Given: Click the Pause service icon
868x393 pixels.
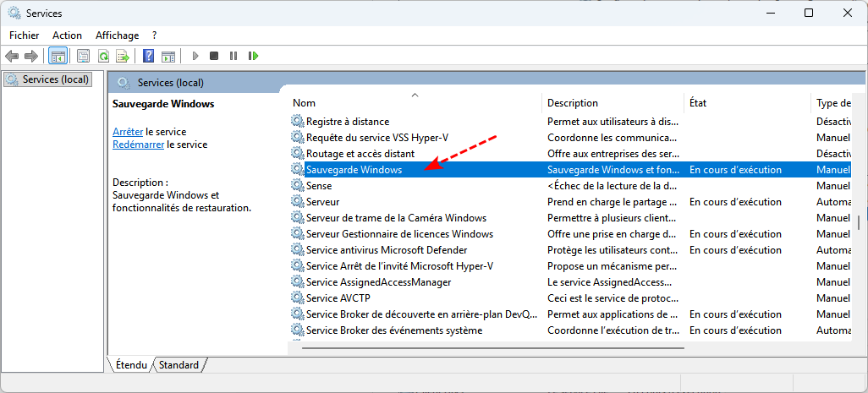Looking at the screenshot, I should coord(233,56).
